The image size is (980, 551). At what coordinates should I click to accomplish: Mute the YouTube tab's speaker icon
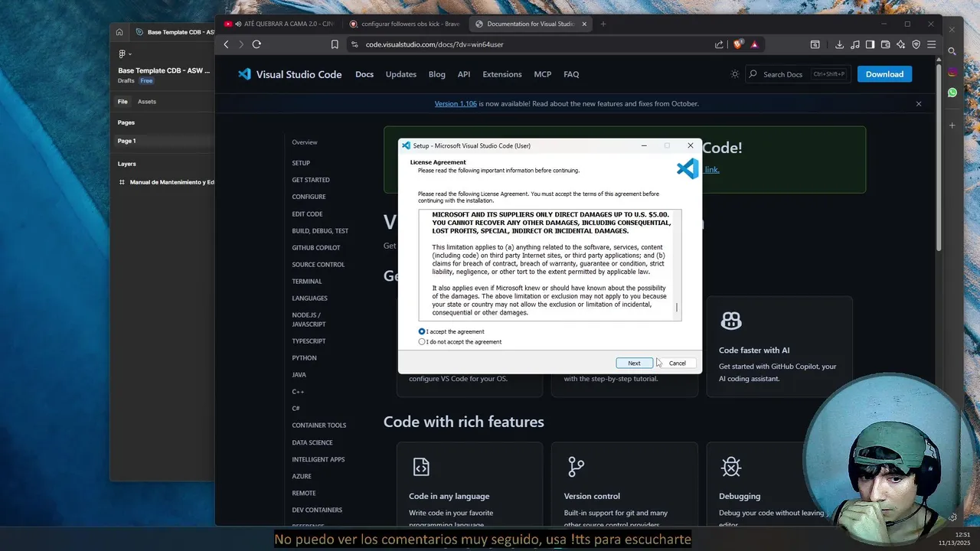pos(237,24)
